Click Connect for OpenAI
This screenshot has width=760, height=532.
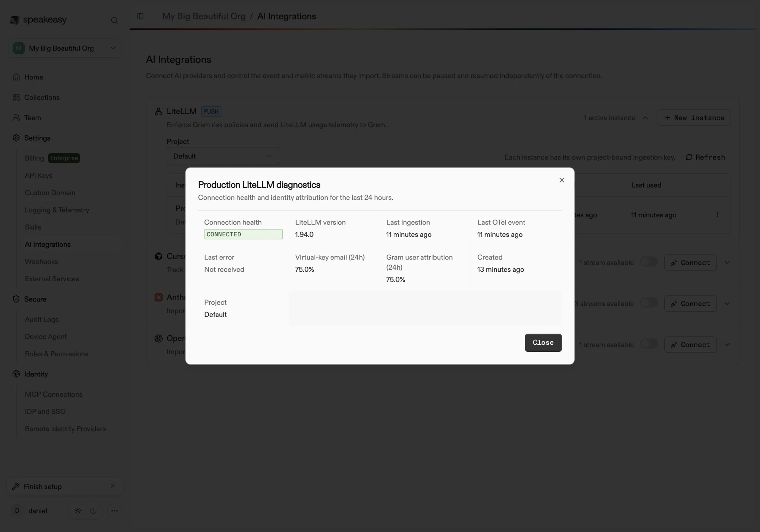coord(690,345)
